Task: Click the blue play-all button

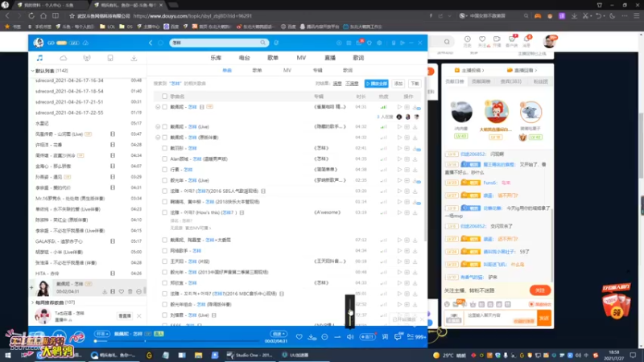Action: pos(376,84)
